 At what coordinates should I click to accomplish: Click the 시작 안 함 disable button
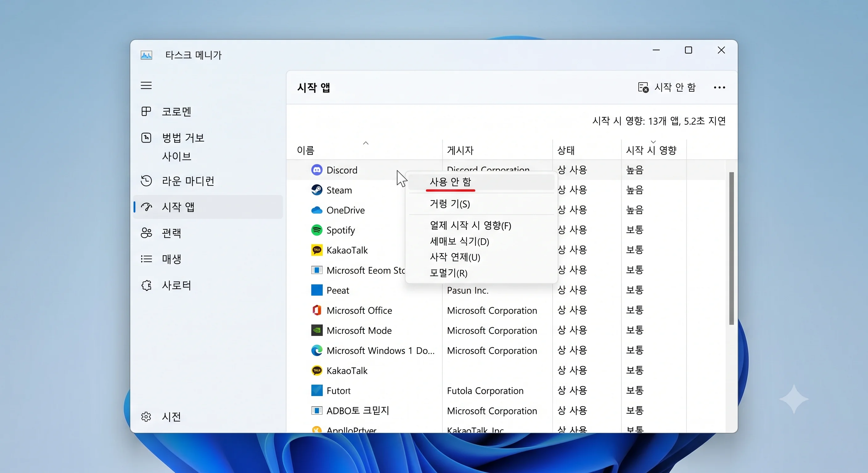click(x=666, y=87)
